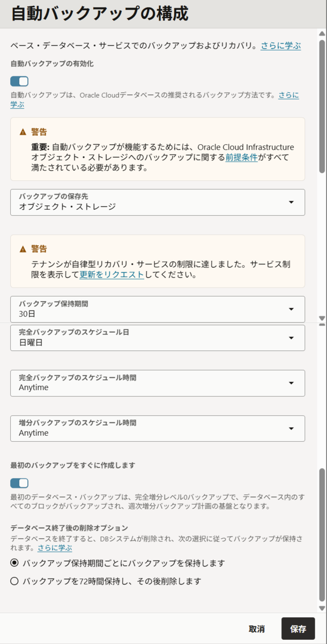Click the upper scrollbar up arrow
327x644 pixels.
pos(322,34)
